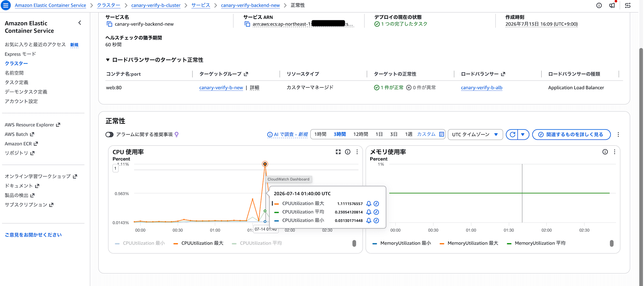Image resolution: width=644 pixels, height=286 pixels.
Task: Open アカウント設定 in sidebar
Action: pyautogui.click(x=21, y=101)
